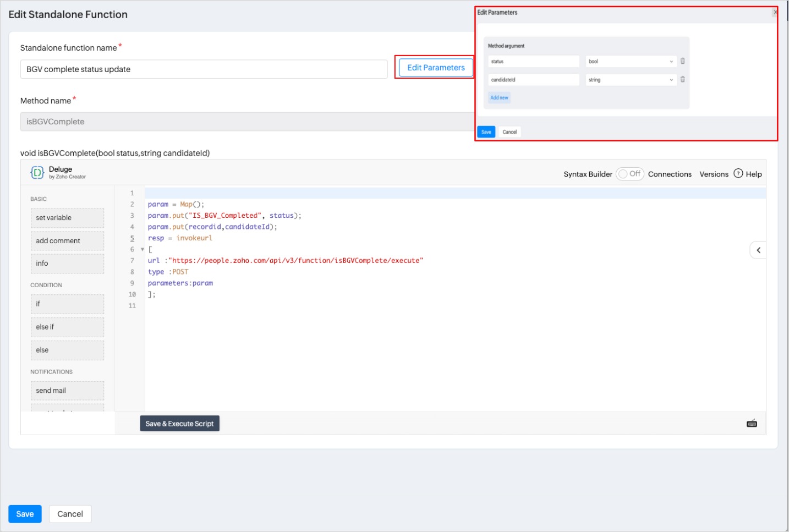This screenshot has width=789, height=532.
Task: Select the 'send mail' notification block
Action: coord(67,391)
